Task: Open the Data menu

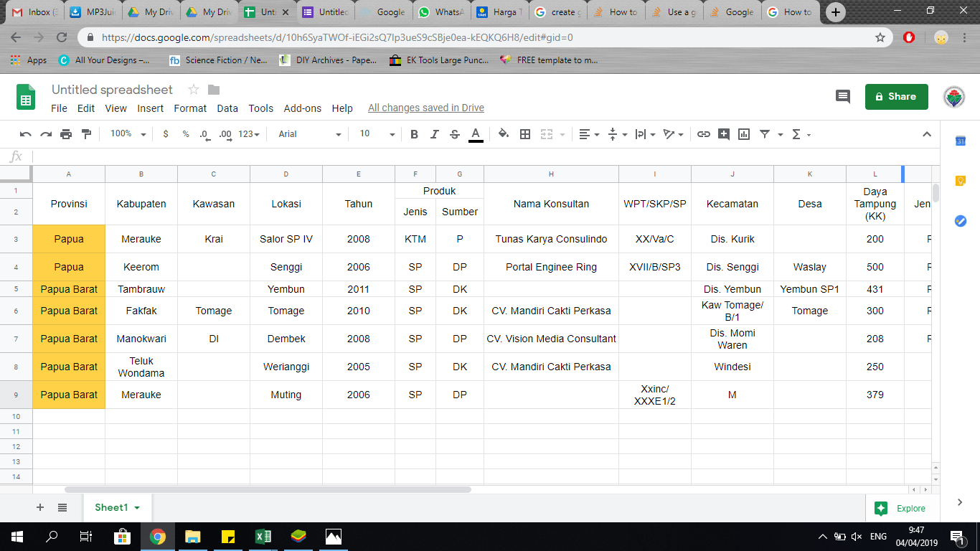Action: pos(227,108)
